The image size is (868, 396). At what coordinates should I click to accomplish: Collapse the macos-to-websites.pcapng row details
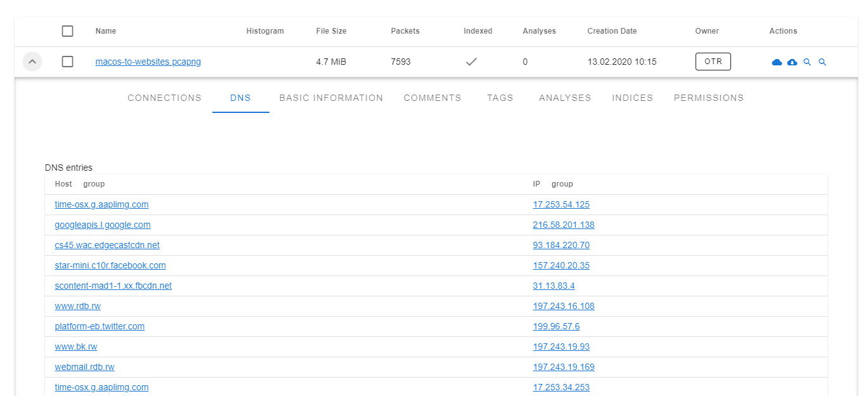(32, 62)
